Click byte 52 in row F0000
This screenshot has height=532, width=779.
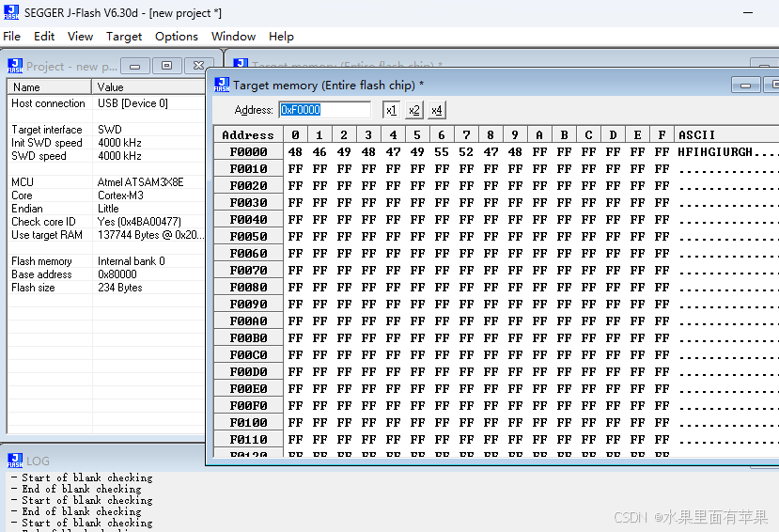click(x=466, y=151)
